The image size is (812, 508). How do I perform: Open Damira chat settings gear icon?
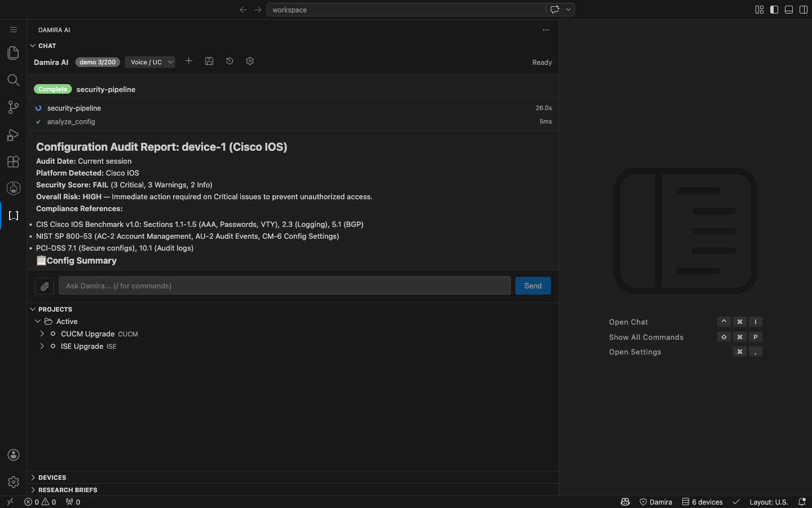click(250, 61)
